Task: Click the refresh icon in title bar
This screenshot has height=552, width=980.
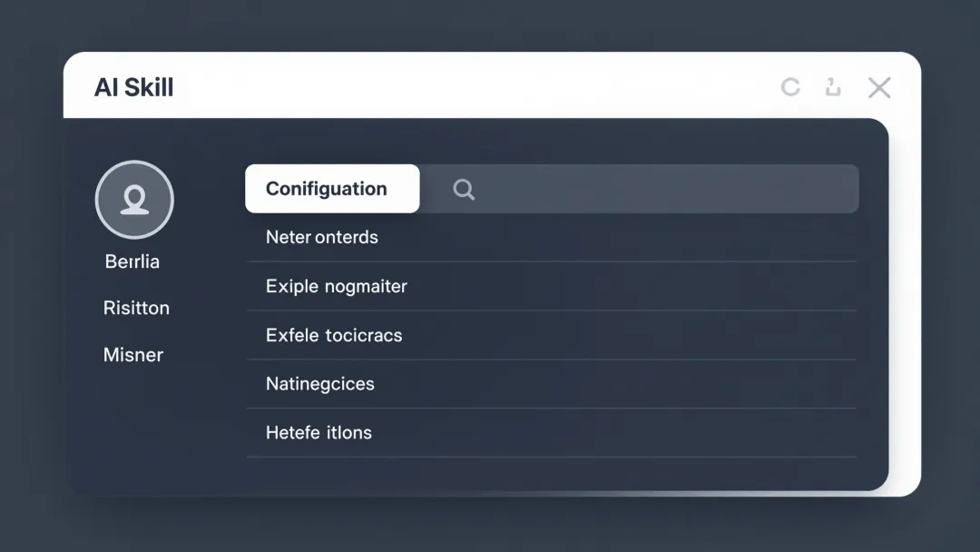Action: pos(790,87)
